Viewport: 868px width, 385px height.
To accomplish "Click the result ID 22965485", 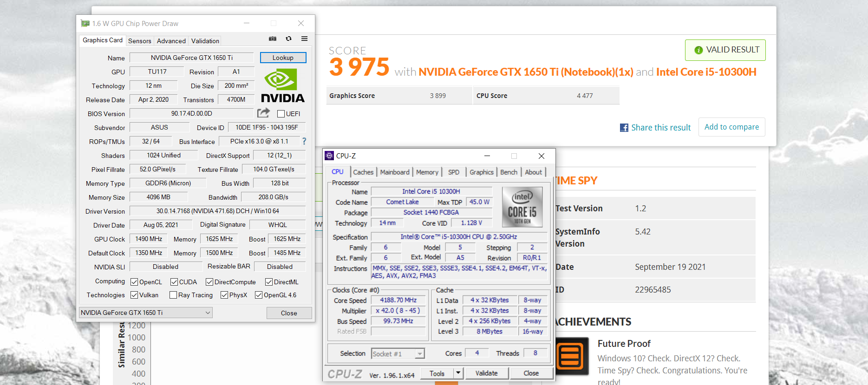I will click(x=653, y=290).
